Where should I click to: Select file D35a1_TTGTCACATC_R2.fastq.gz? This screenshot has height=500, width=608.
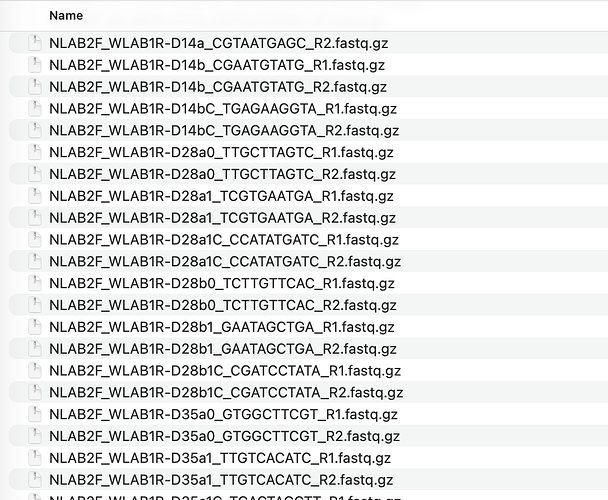coord(221,480)
